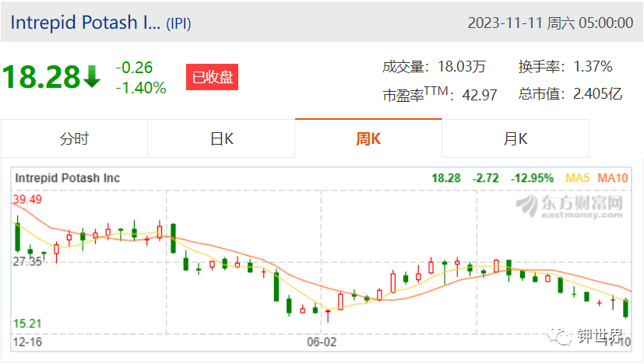Open the Intrepid Potash stock title link
Viewport: 644px width, 364px height.
pyautogui.click(x=86, y=23)
